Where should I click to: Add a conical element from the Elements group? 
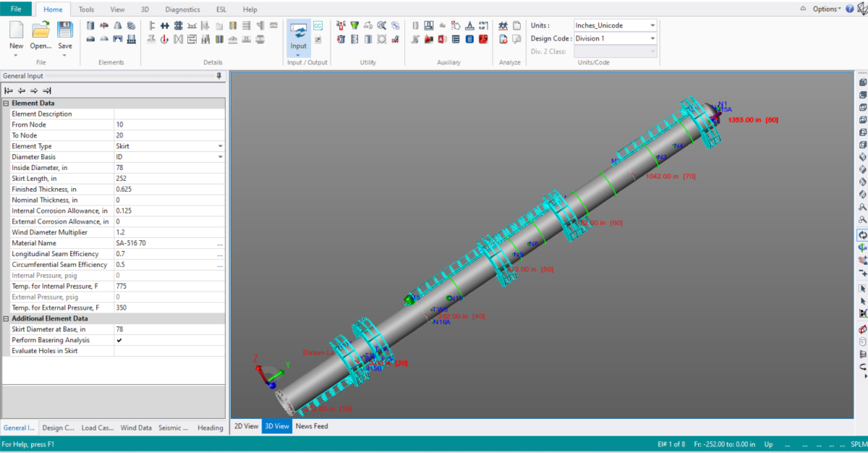pos(119,25)
